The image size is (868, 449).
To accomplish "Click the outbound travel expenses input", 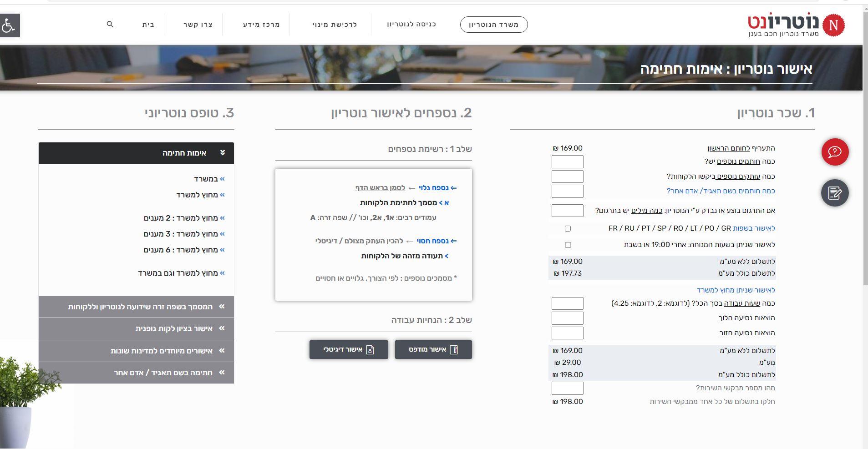I will 567,318.
